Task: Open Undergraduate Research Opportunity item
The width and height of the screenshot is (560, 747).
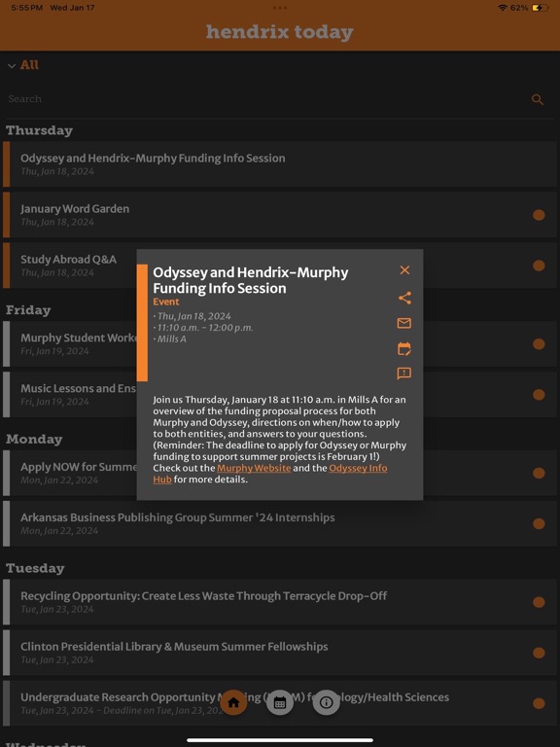Action: click(280, 703)
